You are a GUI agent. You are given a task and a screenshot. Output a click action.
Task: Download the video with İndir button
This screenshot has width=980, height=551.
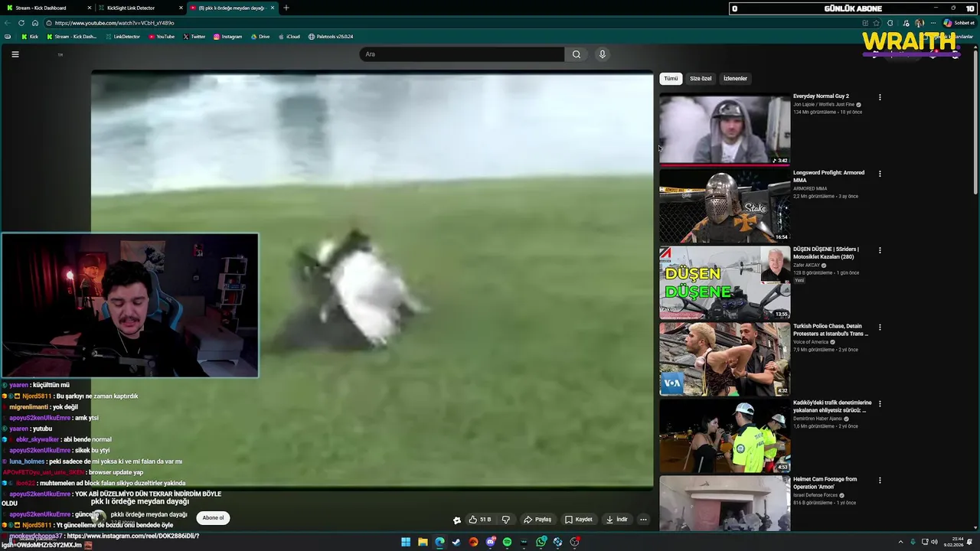617,520
